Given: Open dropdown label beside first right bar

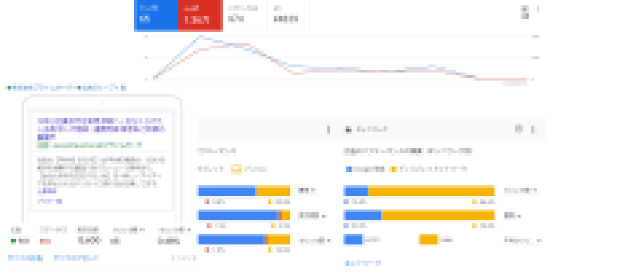Looking at the screenshot, I should coord(521,191).
